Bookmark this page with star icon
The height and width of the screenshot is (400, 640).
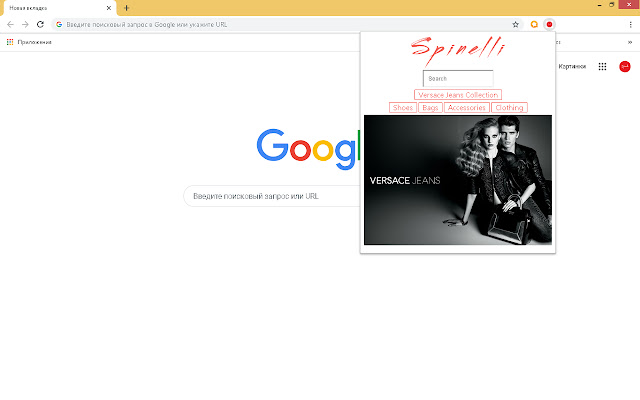coord(516,24)
